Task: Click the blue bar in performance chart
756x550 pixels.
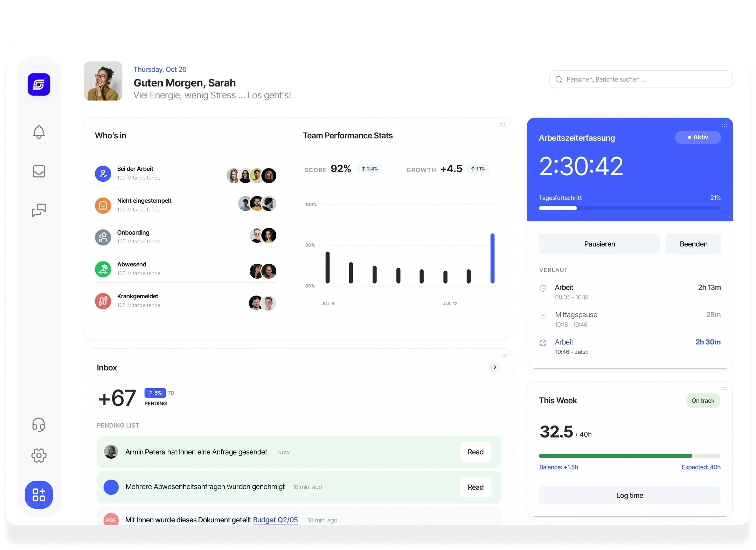Action: coord(492,258)
